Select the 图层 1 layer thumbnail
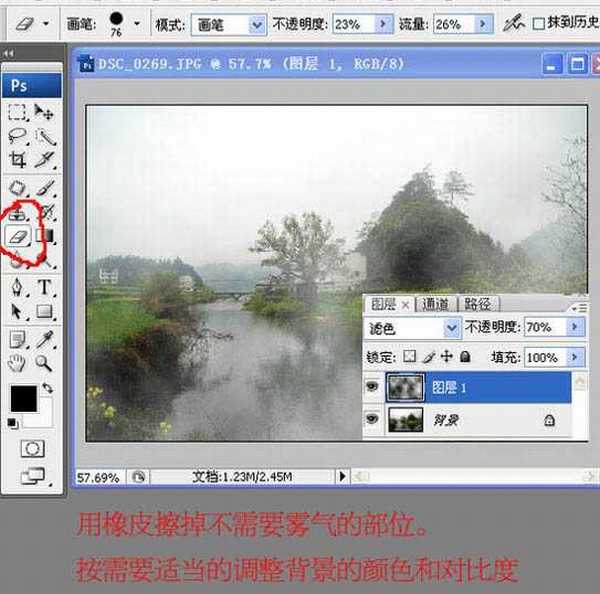The width and height of the screenshot is (600, 594). click(x=405, y=387)
